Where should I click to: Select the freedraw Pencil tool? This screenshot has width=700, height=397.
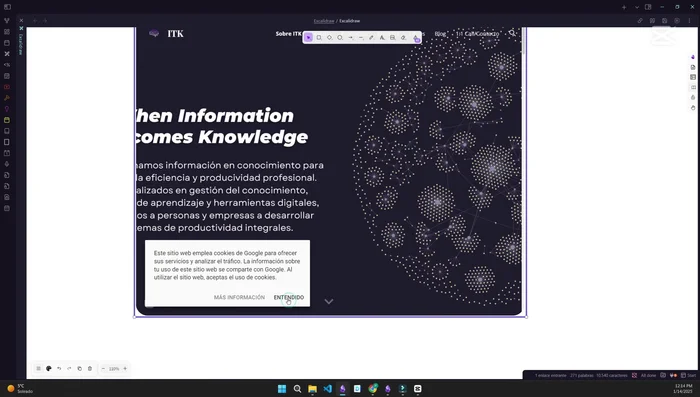tap(371, 38)
